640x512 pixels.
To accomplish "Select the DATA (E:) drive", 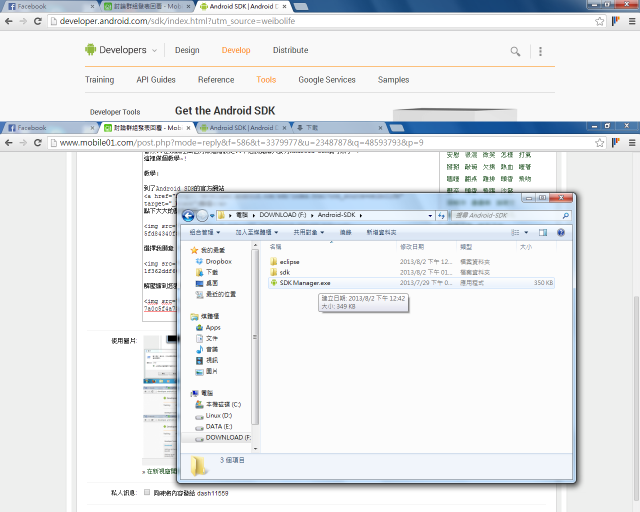I will (214, 427).
